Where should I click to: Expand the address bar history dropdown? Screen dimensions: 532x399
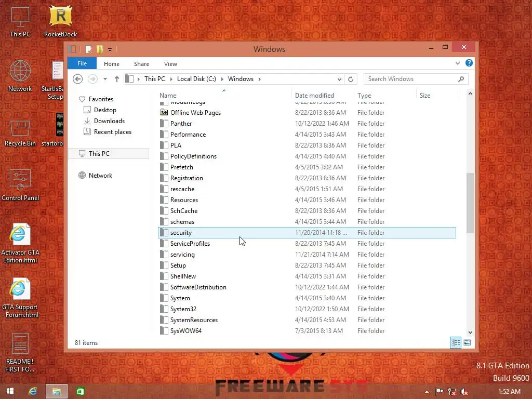coord(339,79)
